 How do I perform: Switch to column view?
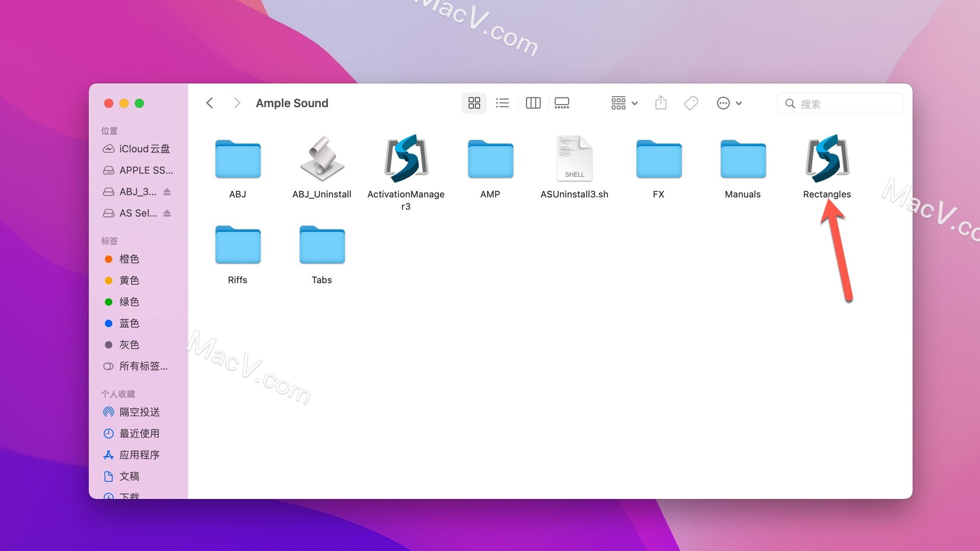(533, 103)
